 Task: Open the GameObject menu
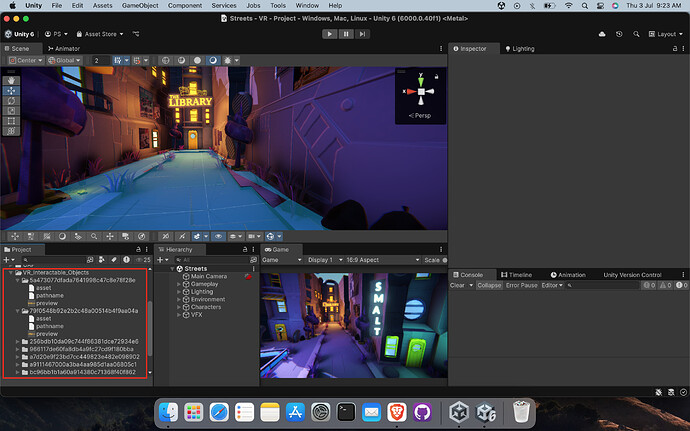tap(138, 6)
